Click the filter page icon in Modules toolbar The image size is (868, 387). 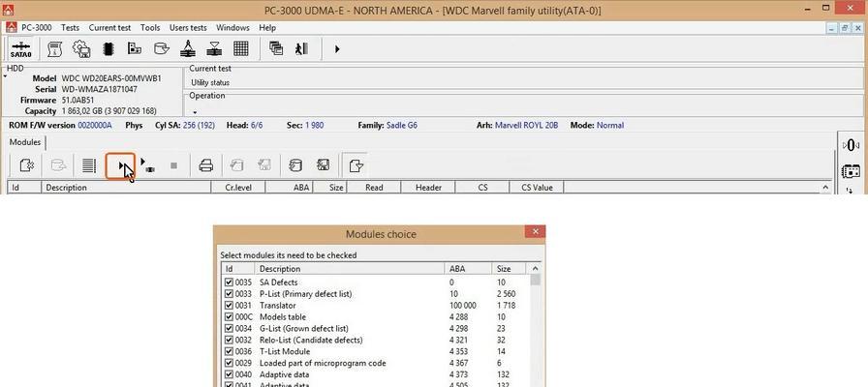tap(356, 165)
